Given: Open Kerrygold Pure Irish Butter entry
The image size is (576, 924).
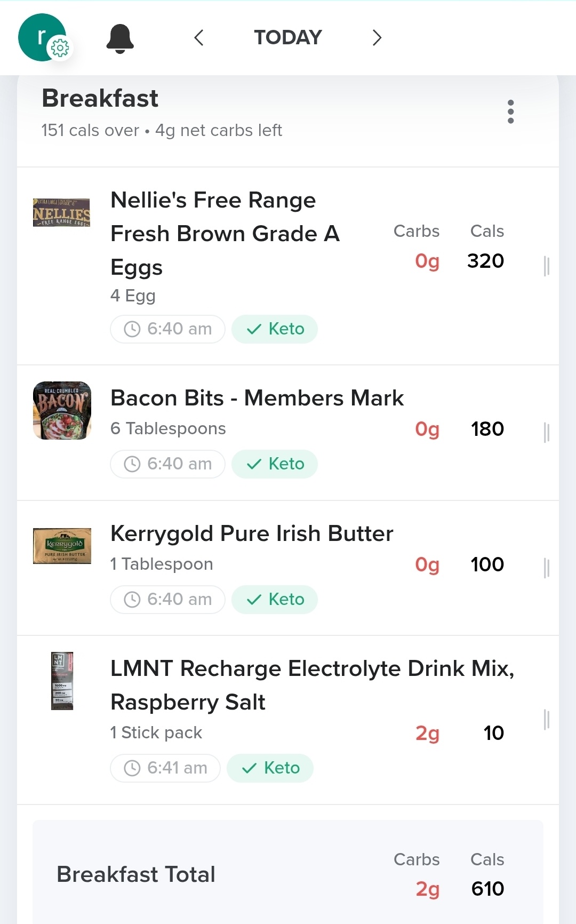Looking at the screenshot, I should 252,534.
